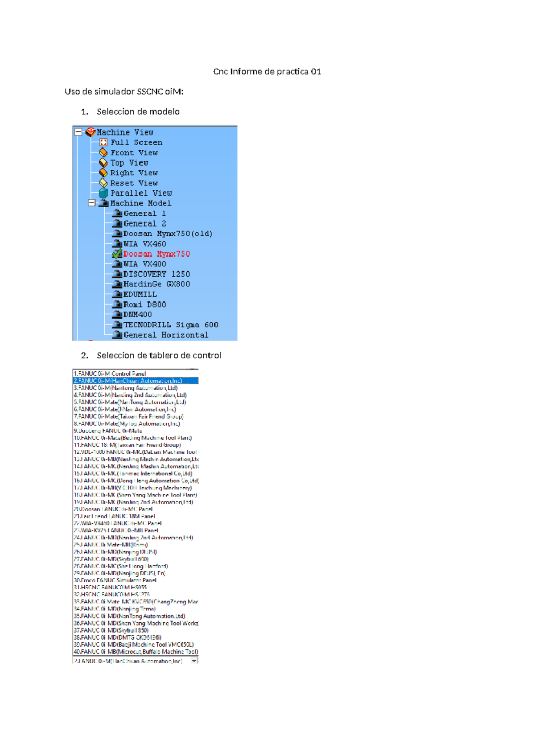Click the Full Screen view icon
The width and height of the screenshot is (535, 756).
coord(103,142)
